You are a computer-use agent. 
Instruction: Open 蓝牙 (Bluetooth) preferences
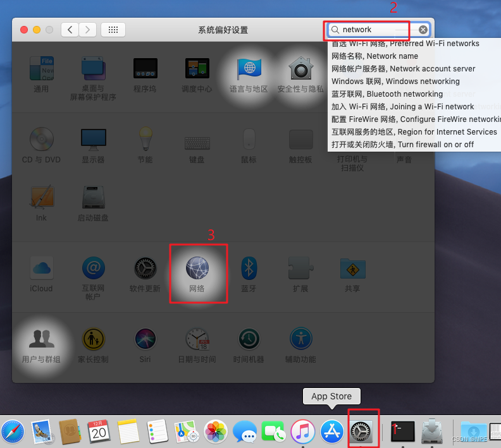[x=249, y=274]
